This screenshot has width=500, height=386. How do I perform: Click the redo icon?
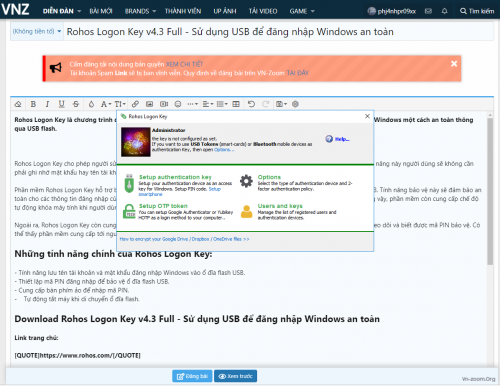[265, 104]
